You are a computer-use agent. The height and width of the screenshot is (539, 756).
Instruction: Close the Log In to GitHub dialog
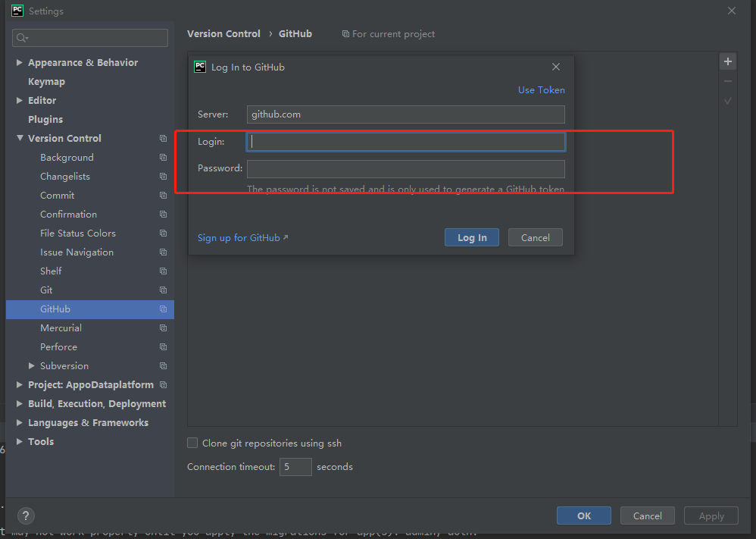pyautogui.click(x=556, y=67)
